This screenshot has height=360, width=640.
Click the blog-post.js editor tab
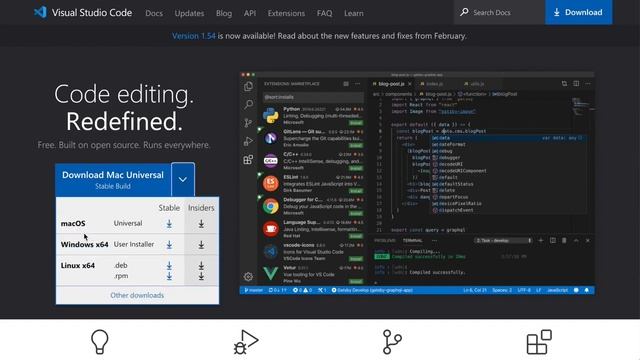391,84
